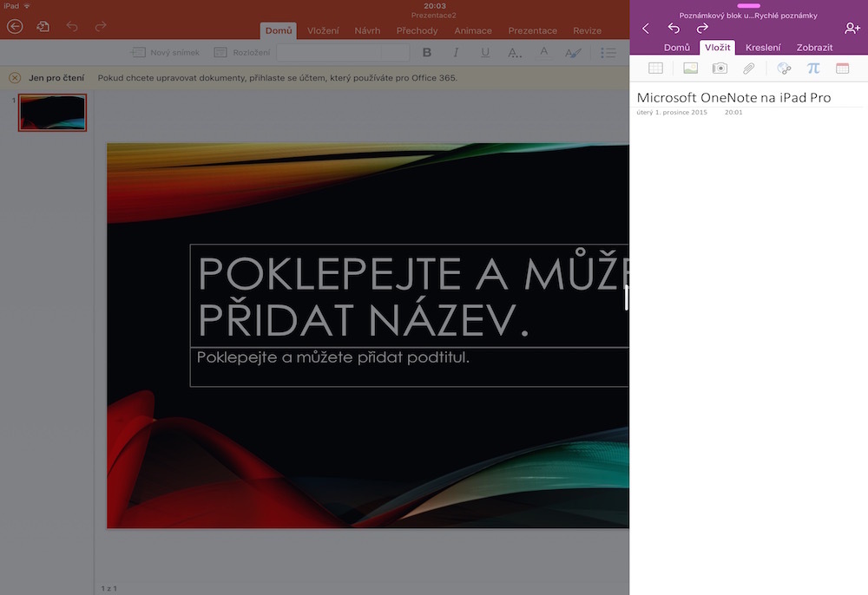This screenshot has height=595, width=868.
Task: Open the Rozložení layout picker
Action: pyautogui.click(x=252, y=52)
